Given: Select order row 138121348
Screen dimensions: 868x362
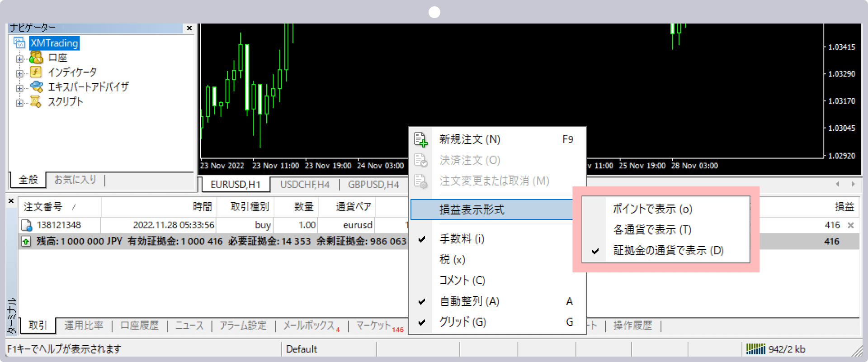Looking at the screenshot, I should coord(213,225).
